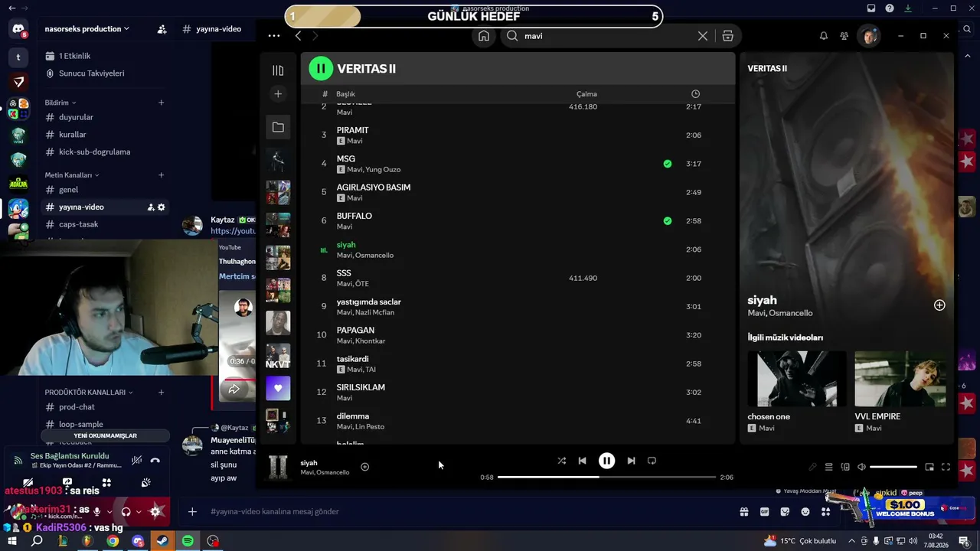This screenshot has height=551, width=980.
Task: Toggle shuffle in Spotify player
Action: click(x=561, y=461)
